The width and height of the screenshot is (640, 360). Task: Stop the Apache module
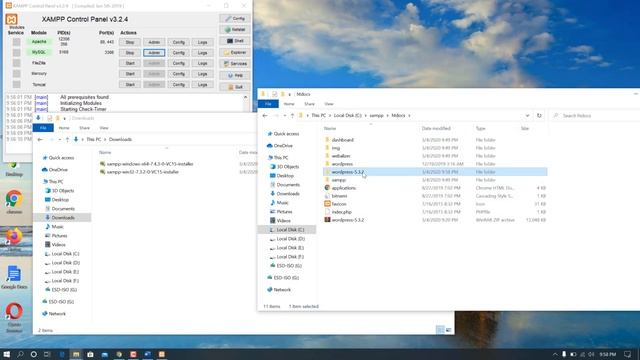click(130, 42)
